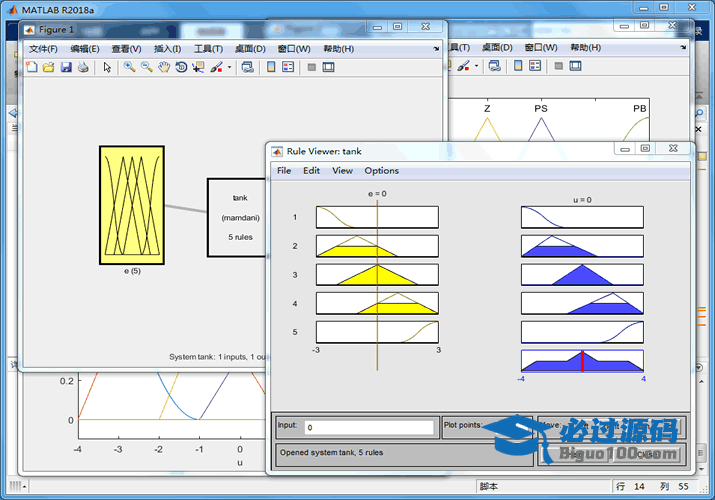This screenshot has height=500, width=715.
Task: Click rule 3's blue output membership plot
Action: tap(582, 275)
